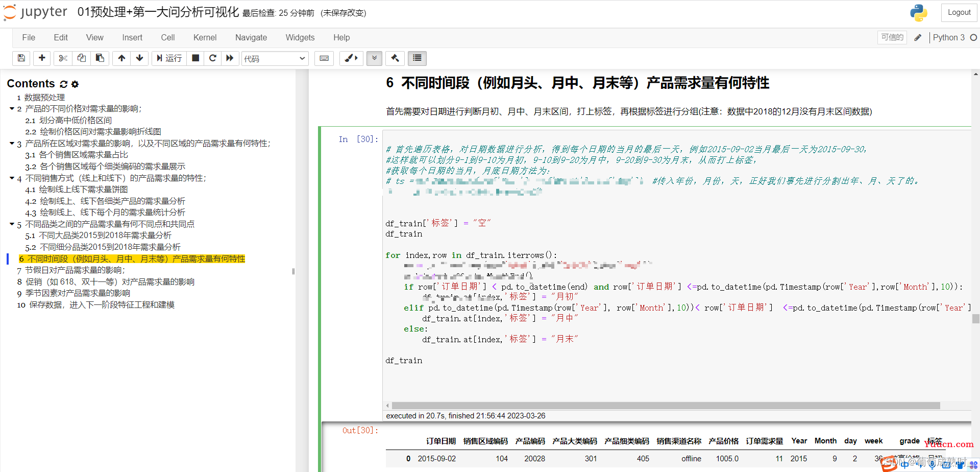Click kernel idle indicator circle
Image resolution: width=980 pixels, height=472 pixels.
973,37
